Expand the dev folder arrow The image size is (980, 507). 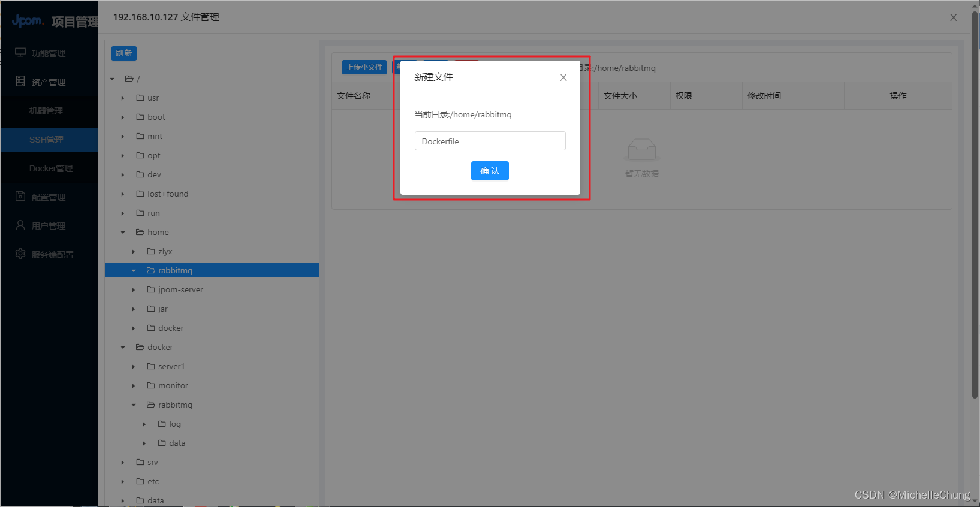click(x=123, y=175)
